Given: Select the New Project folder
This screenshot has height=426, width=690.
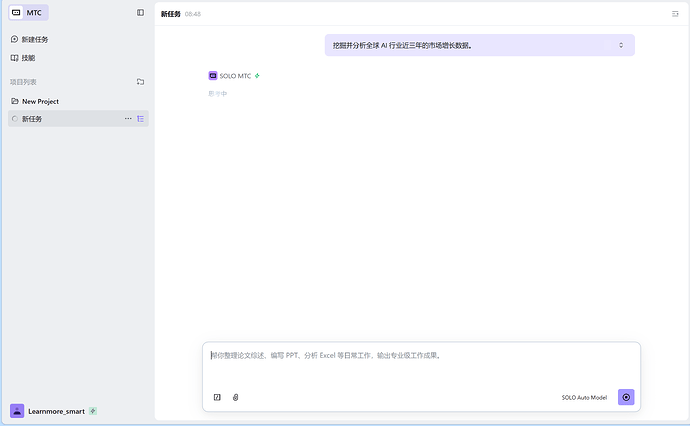Looking at the screenshot, I should coord(40,101).
